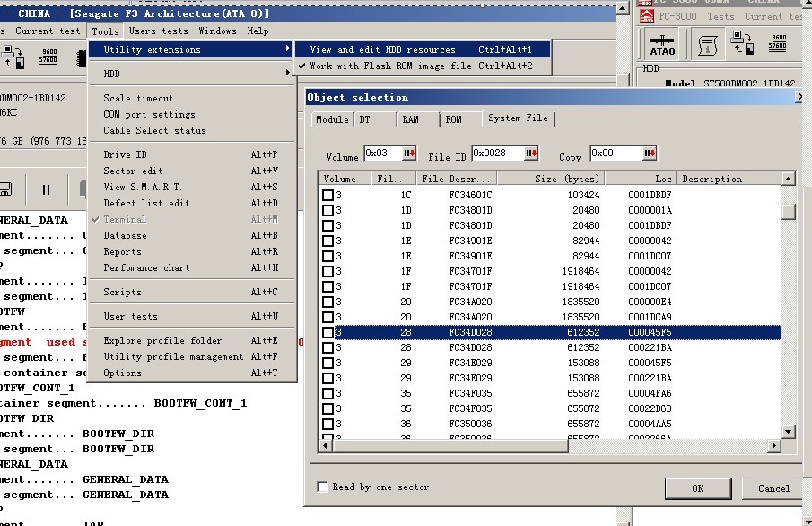Click the Volume input field showing 0x03
This screenshot has width=812, height=526.
pos(383,153)
